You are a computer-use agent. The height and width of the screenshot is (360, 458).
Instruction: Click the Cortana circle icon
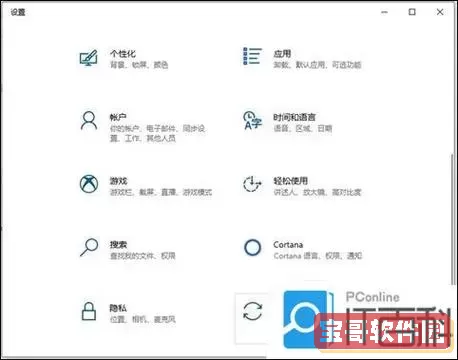pos(252,247)
